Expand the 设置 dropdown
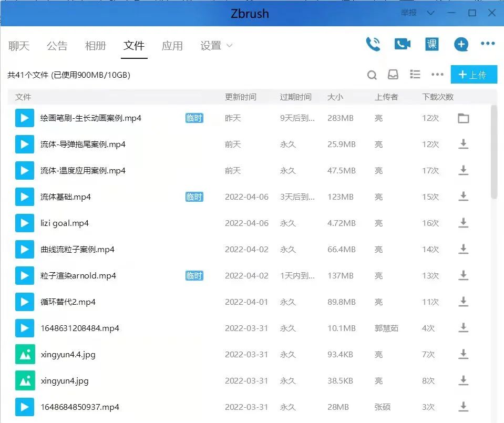This screenshot has height=423, width=504. [x=229, y=46]
